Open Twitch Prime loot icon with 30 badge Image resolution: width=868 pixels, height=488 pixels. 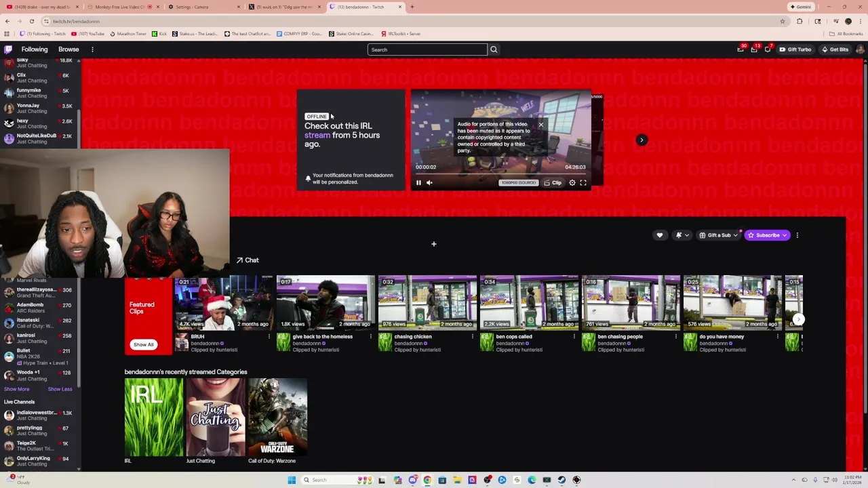[741, 49]
